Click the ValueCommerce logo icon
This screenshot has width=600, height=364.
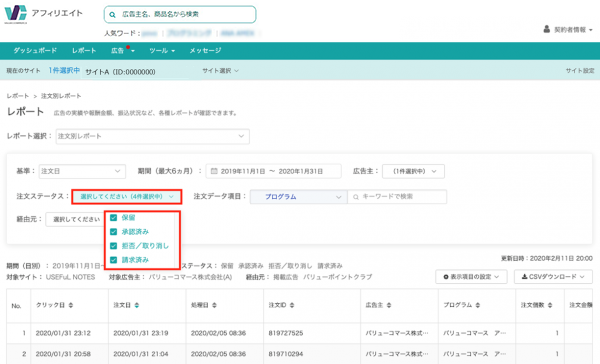(x=16, y=13)
